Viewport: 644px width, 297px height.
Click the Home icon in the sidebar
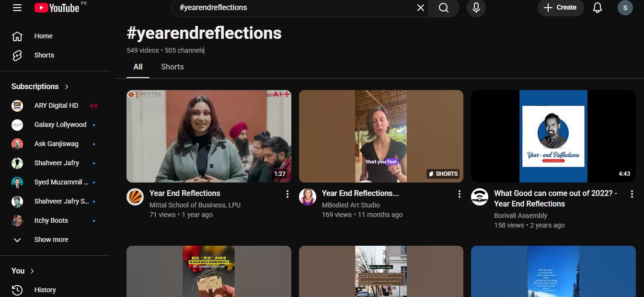tap(17, 36)
